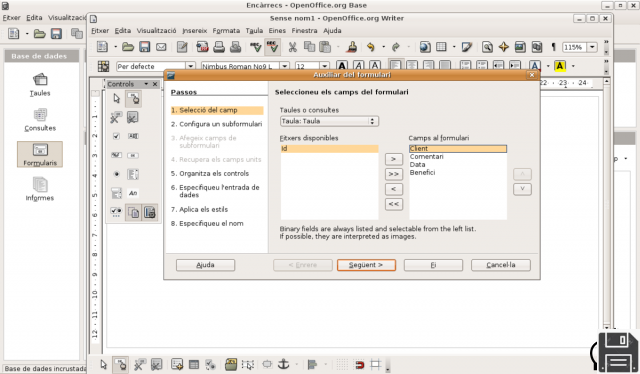Click the Text Box control in Controls panel
The height and width of the screenshot is (374, 640).
(x=133, y=136)
